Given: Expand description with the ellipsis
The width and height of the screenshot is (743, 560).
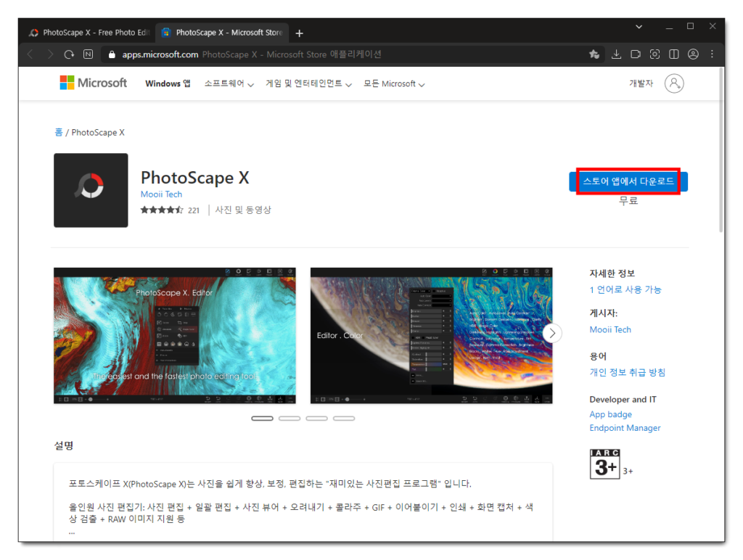Looking at the screenshot, I should 72,532.
